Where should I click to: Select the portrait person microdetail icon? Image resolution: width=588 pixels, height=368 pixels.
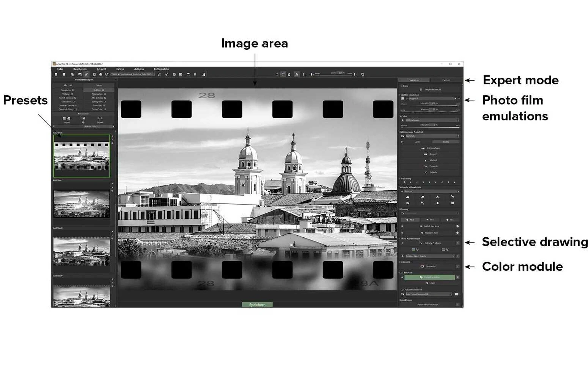coord(437,203)
